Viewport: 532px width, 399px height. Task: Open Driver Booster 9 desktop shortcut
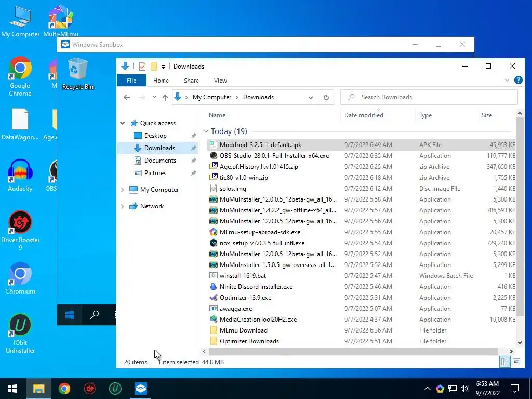20,231
